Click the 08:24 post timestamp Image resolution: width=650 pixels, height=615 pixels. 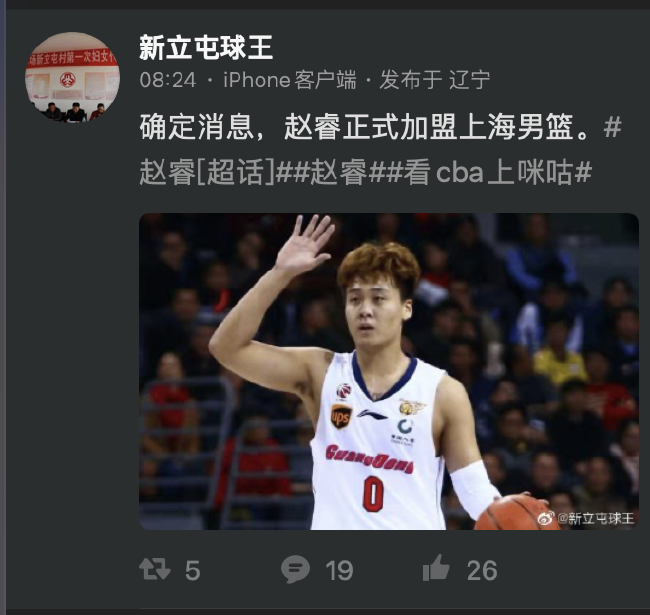(168, 80)
